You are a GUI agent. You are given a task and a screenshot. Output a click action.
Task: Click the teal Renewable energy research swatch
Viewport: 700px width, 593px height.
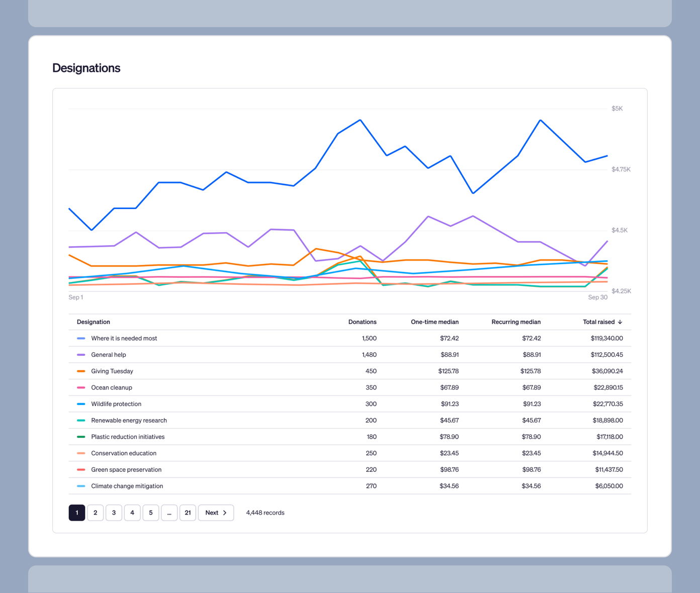point(81,420)
